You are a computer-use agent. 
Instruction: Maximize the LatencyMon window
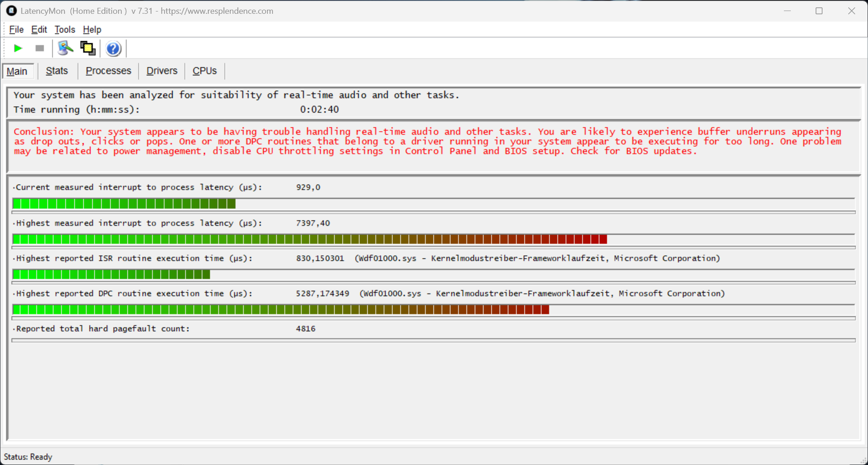[819, 11]
